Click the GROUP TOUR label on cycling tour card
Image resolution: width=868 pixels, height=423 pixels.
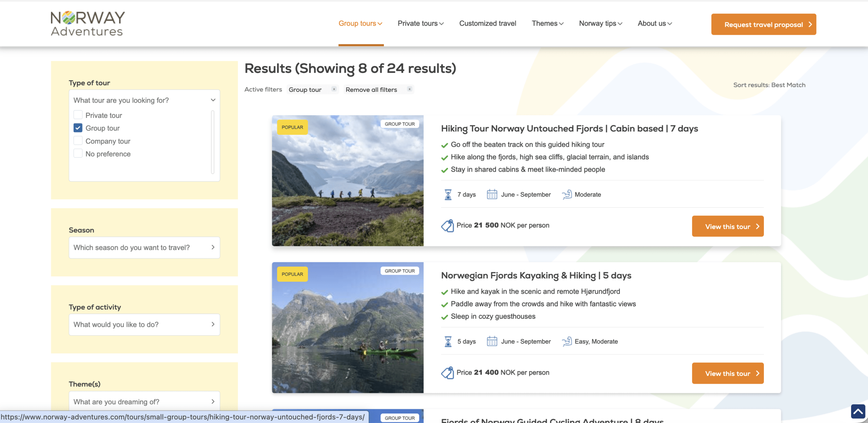[400, 418]
